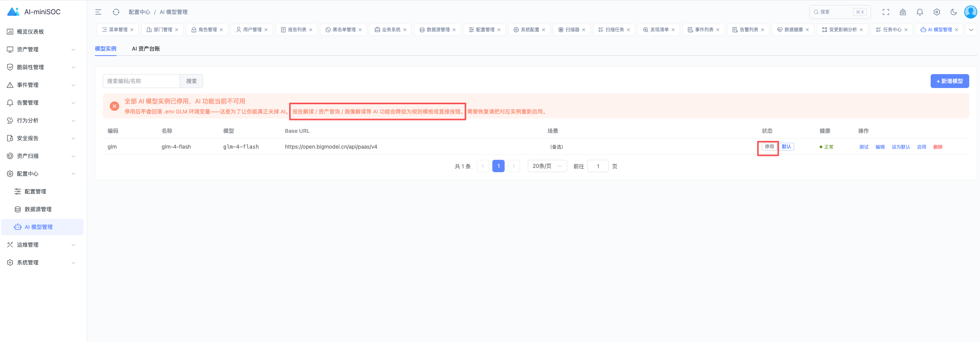Image resolution: width=980 pixels, height=342 pixels.
Task: Click 启用 for the glm model
Action: click(x=921, y=147)
